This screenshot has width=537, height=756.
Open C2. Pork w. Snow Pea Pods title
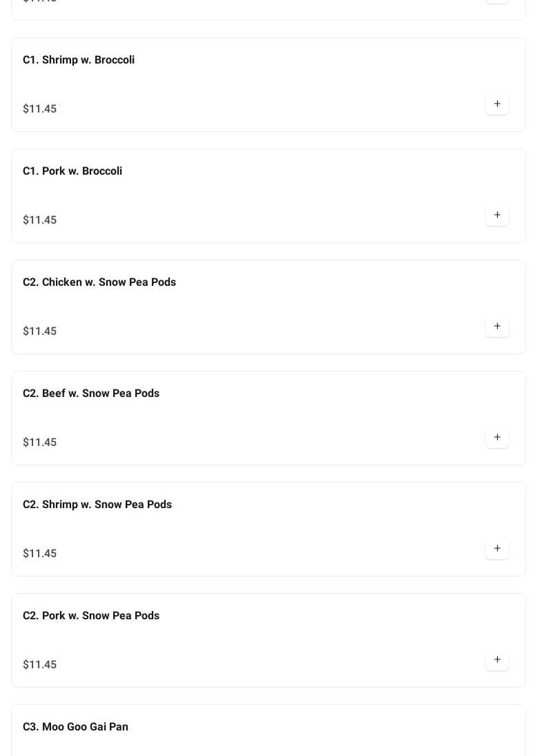[91, 616]
